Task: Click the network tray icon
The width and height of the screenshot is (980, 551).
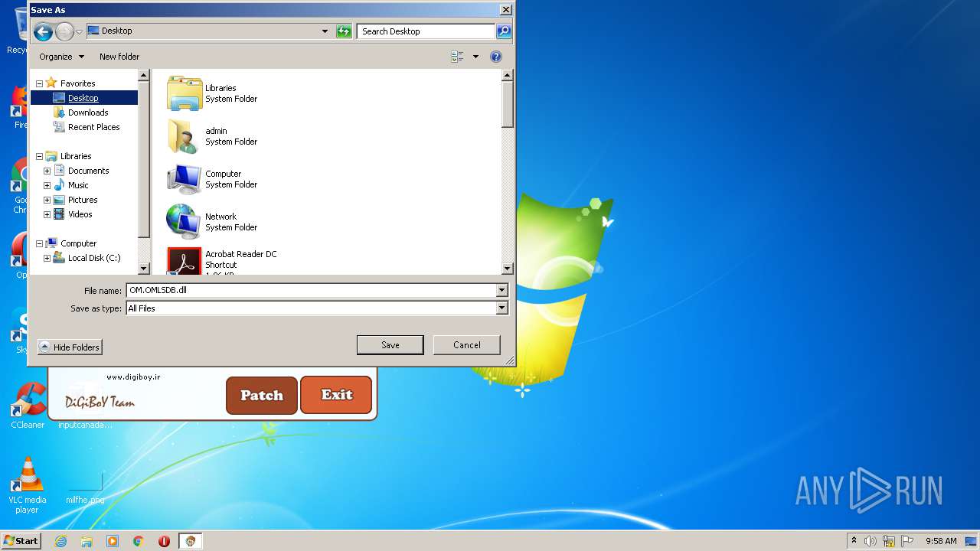Action: [889, 541]
